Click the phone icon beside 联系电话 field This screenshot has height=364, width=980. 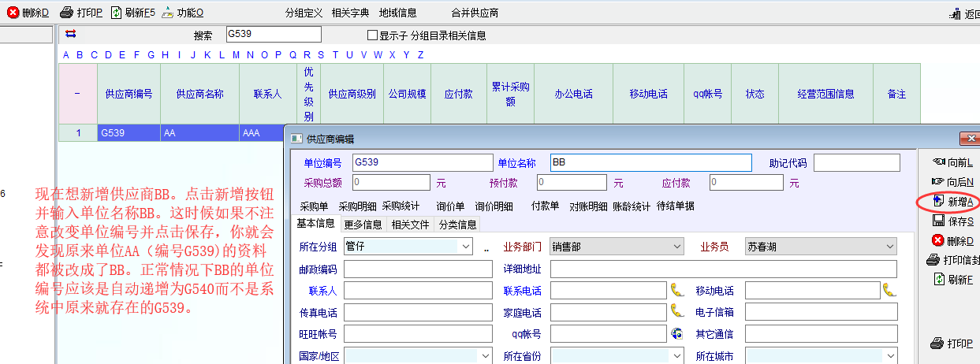pos(676,291)
